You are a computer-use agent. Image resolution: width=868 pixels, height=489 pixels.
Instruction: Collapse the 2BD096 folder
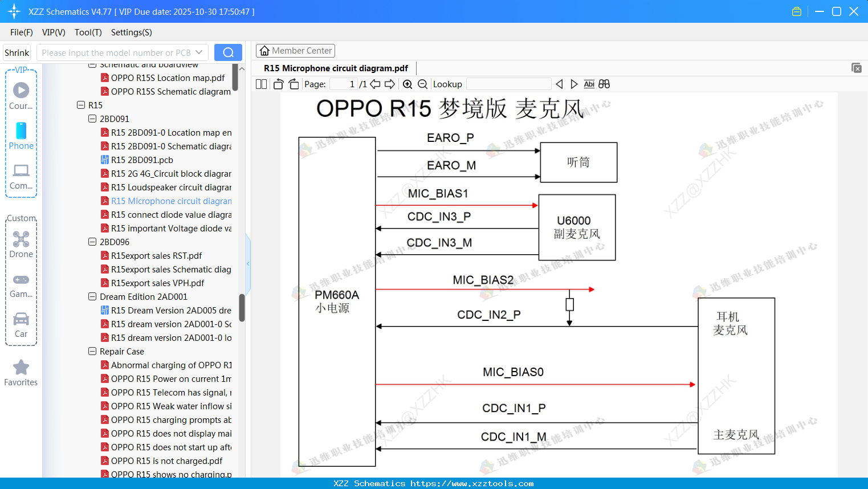pyautogui.click(x=92, y=242)
